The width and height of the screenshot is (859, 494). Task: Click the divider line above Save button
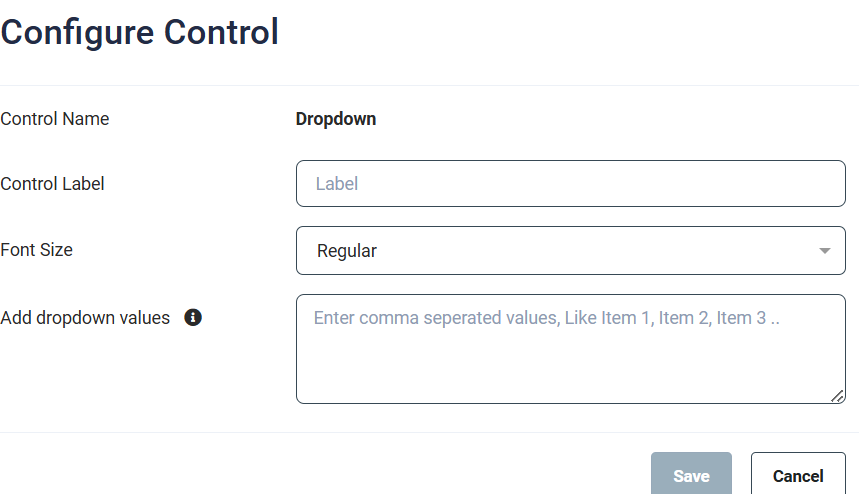430,433
